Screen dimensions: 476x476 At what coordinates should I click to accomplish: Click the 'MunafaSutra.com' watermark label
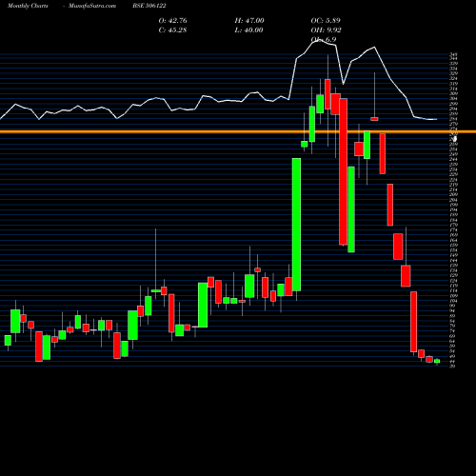click(x=92, y=6)
